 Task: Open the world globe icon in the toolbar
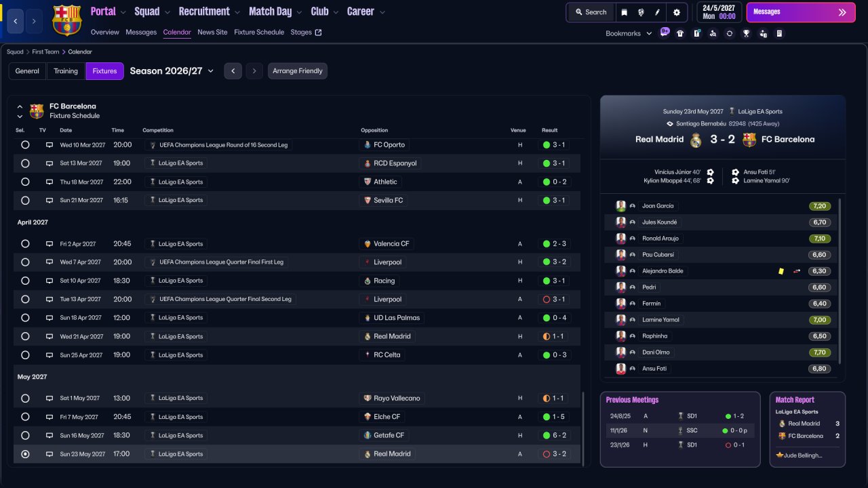[x=641, y=12]
